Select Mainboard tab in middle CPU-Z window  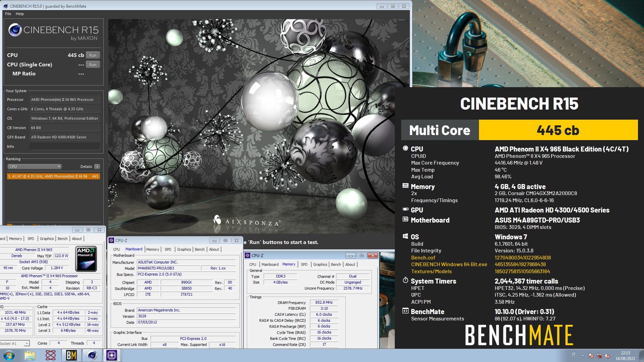134,249
